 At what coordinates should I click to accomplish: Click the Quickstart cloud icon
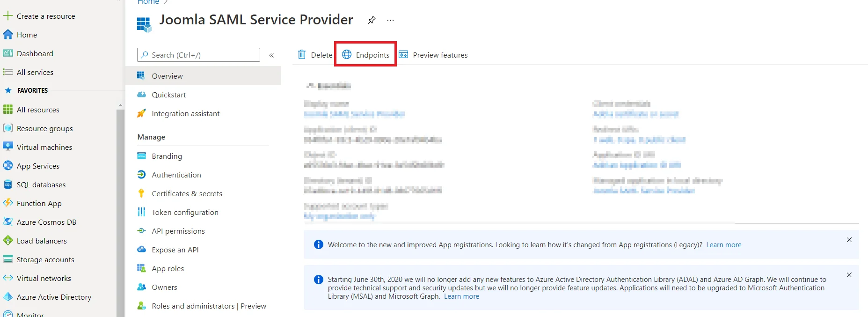(x=141, y=94)
